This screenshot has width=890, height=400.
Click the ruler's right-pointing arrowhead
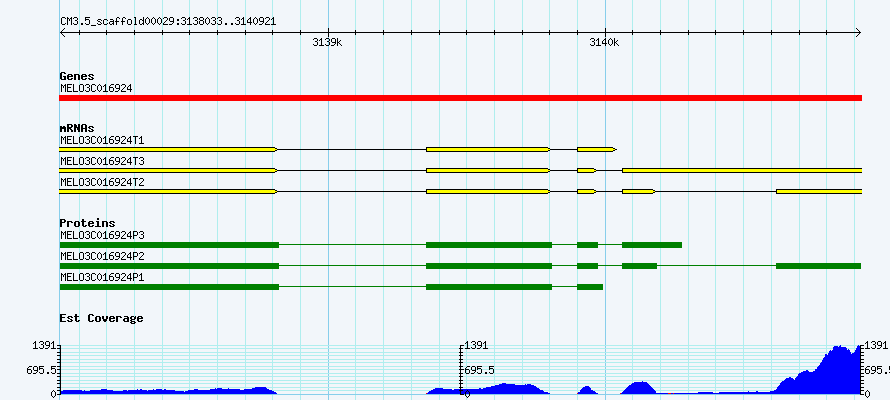tap(859, 33)
